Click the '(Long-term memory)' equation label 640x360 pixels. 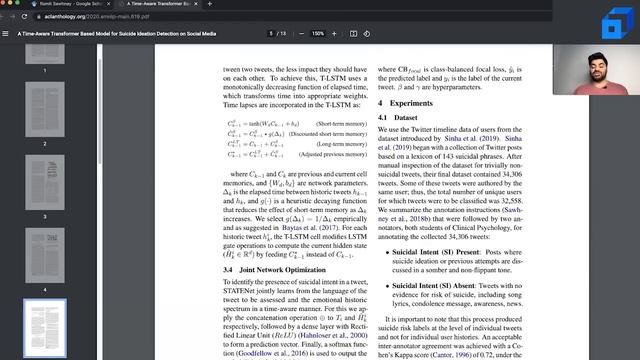[342, 144]
